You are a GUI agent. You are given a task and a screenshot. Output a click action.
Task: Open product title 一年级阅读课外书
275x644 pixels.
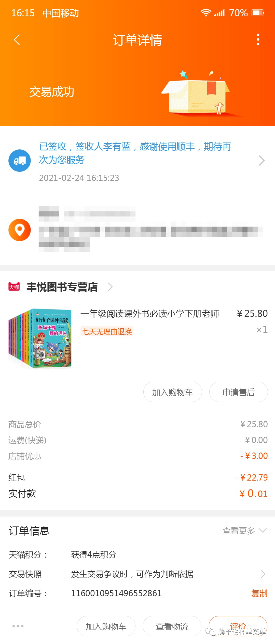click(150, 314)
